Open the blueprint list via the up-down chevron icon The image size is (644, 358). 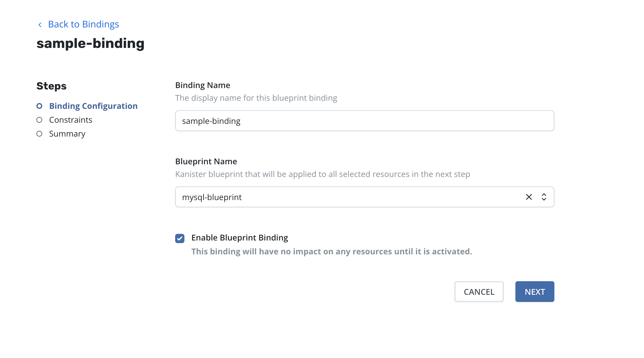click(x=544, y=197)
